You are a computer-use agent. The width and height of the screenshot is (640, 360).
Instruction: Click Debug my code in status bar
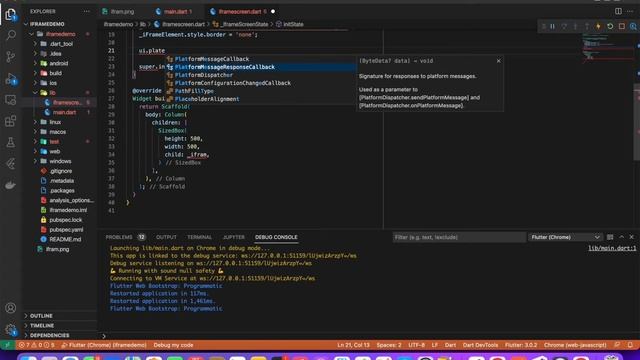click(x=173, y=345)
